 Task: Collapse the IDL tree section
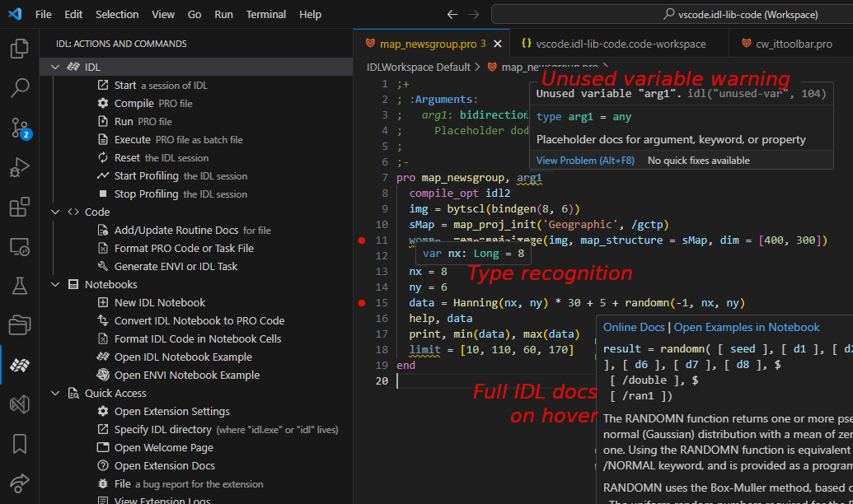(x=55, y=67)
